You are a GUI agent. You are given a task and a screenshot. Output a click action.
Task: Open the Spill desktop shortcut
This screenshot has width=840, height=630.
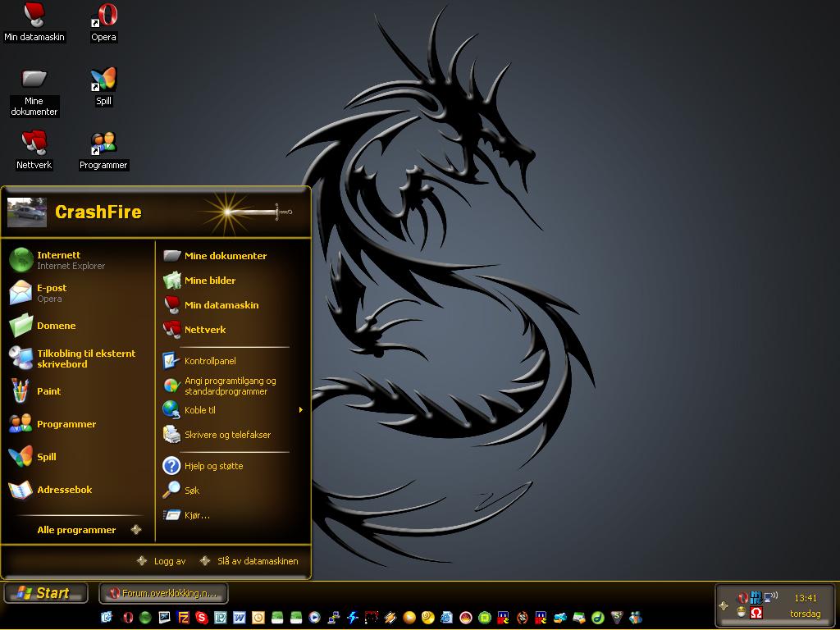pyautogui.click(x=104, y=85)
